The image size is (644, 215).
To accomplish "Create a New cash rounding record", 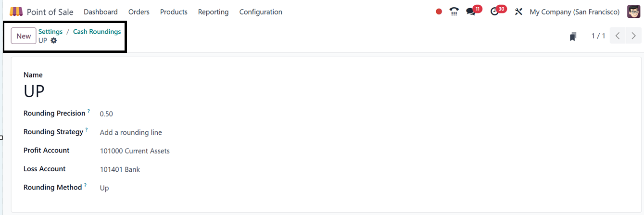I will pos(23,36).
